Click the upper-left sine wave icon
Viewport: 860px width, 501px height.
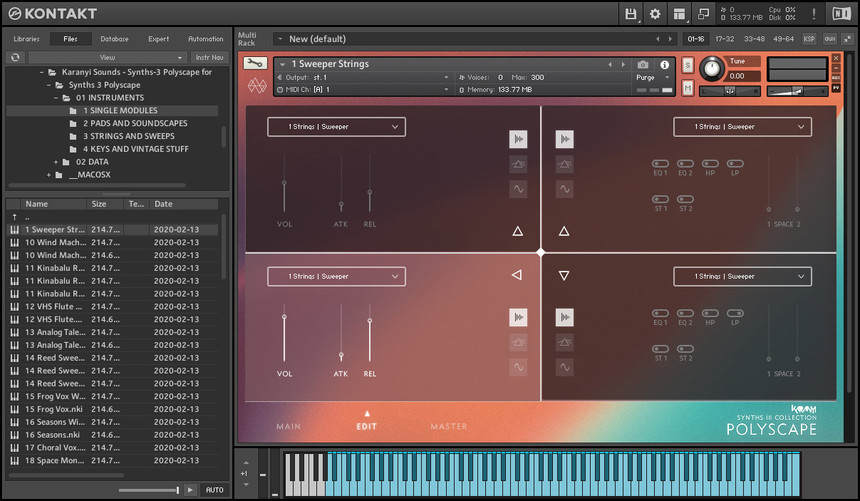518,188
